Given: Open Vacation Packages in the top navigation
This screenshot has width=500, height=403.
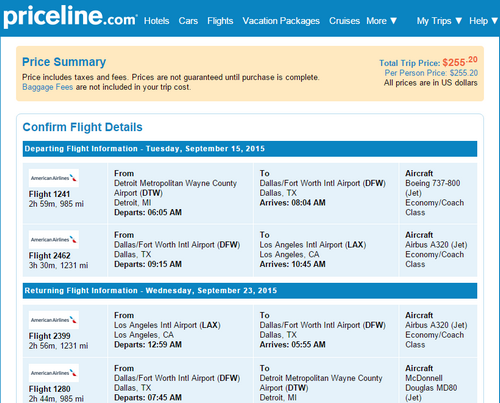Looking at the screenshot, I should (x=281, y=21).
